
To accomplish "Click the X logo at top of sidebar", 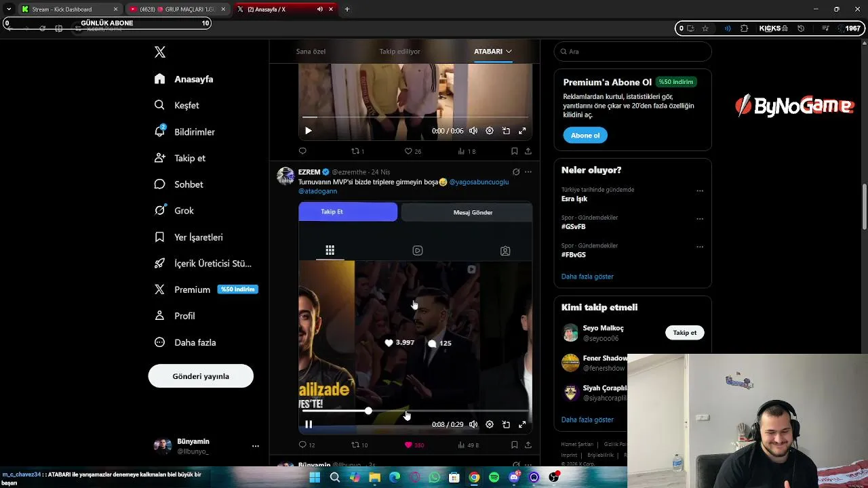I will point(160,52).
